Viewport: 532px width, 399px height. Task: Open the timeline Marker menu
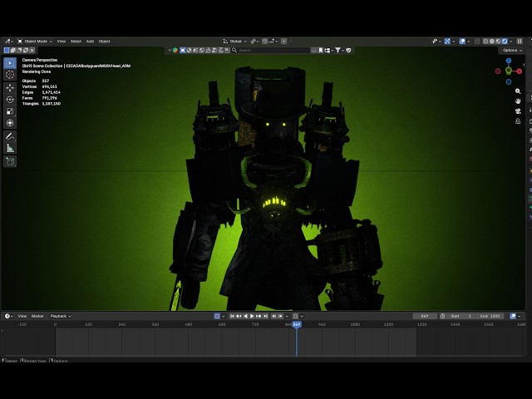(37, 316)
